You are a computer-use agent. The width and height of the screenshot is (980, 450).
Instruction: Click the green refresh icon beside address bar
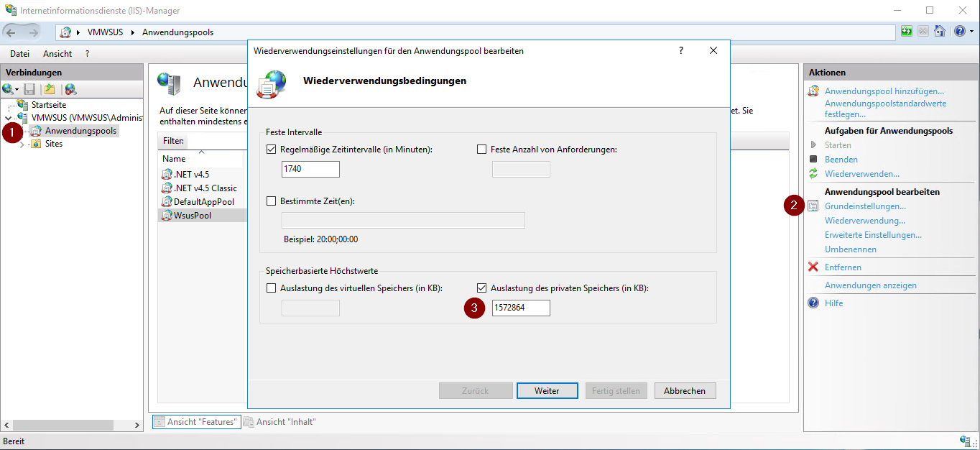[x=907, y=32]
